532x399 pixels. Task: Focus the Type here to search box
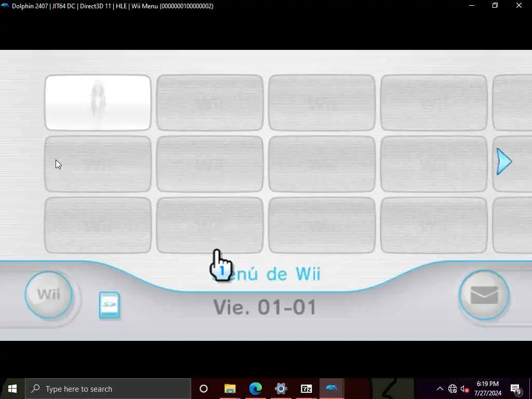pos(108,389)
